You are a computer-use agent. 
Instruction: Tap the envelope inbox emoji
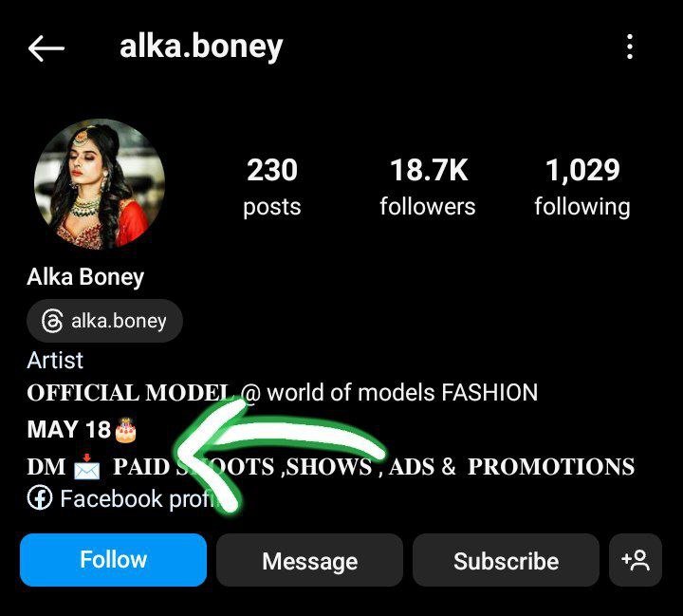(86, 466)
